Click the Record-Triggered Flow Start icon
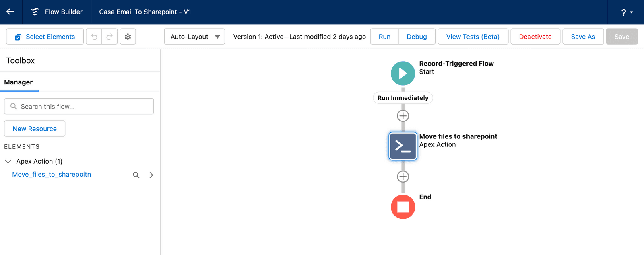 click(402, 73)
